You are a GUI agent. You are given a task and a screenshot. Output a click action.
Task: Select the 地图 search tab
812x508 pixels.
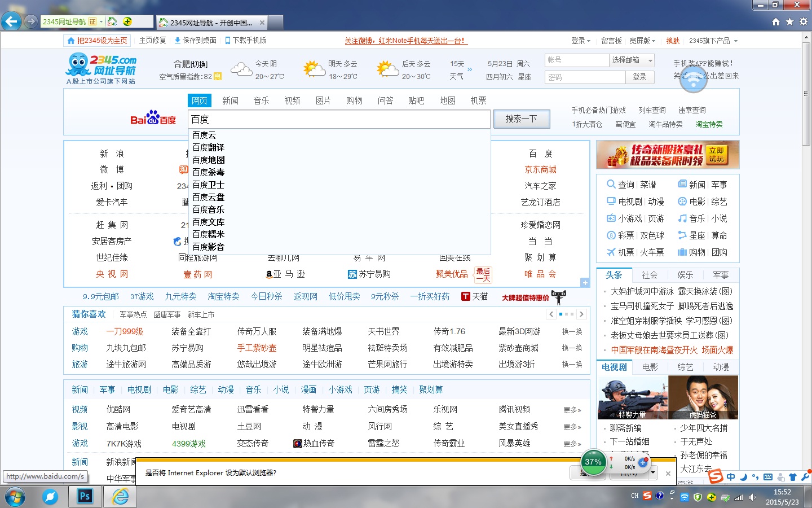click(447, 100)
